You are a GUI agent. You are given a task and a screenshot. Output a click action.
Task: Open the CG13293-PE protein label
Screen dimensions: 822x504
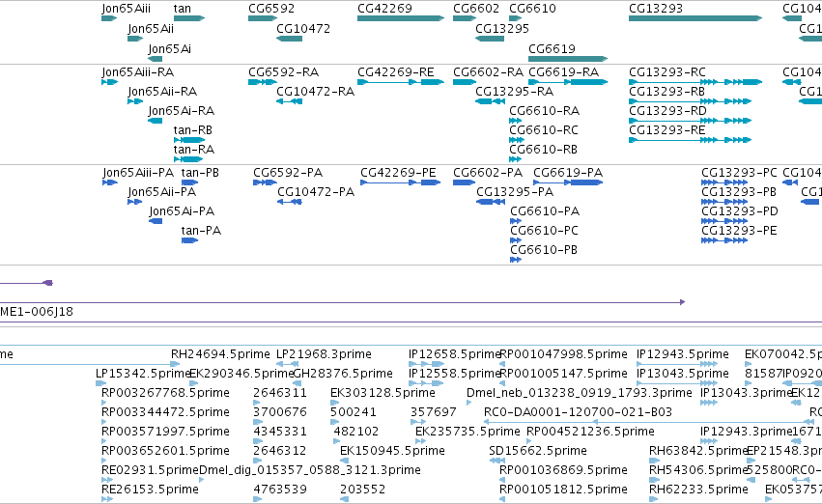pos(739,231)
